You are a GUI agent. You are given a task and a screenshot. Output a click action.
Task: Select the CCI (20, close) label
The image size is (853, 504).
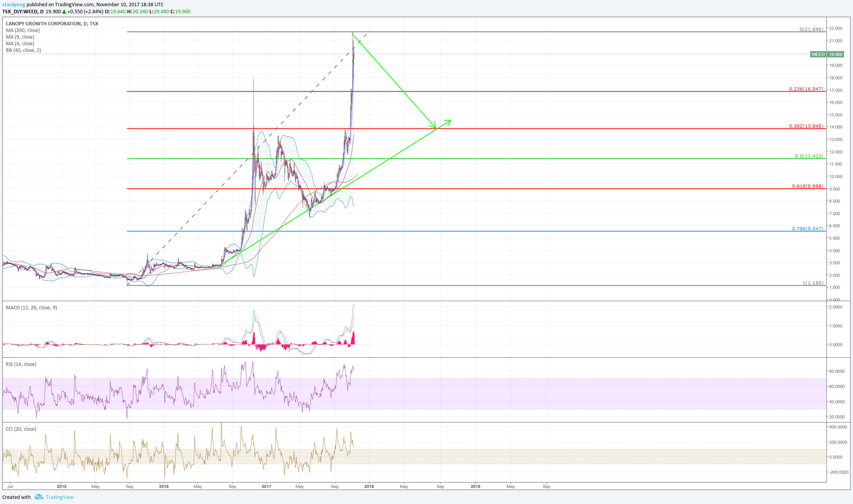(21, 429)
